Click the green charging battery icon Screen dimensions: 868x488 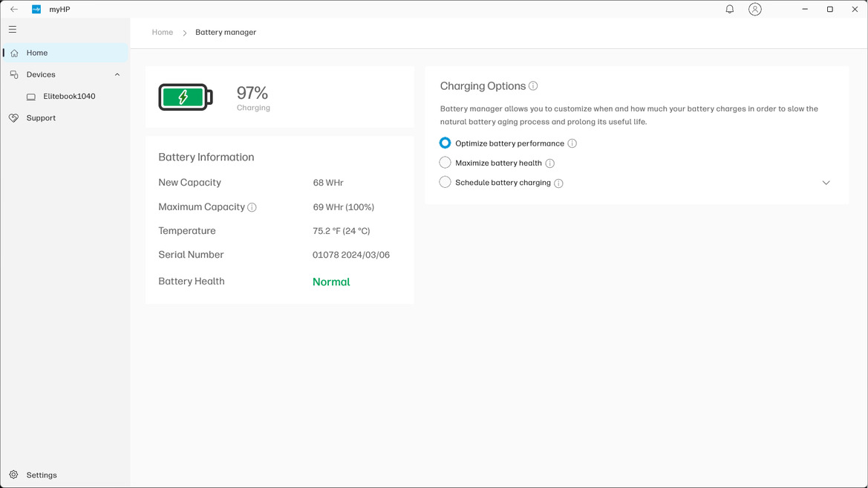point(186,97)
